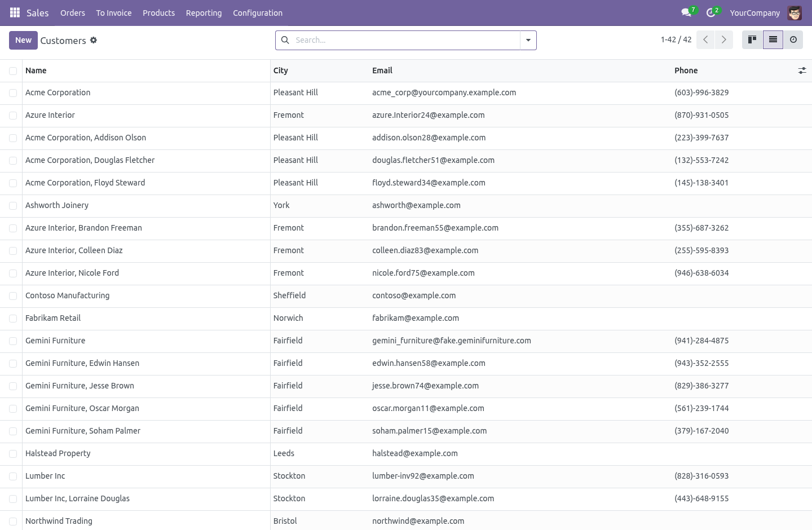The height and width of the screenshot is (530, 812).
Task: Open the Orders menu
Action: tap(73, 12)
